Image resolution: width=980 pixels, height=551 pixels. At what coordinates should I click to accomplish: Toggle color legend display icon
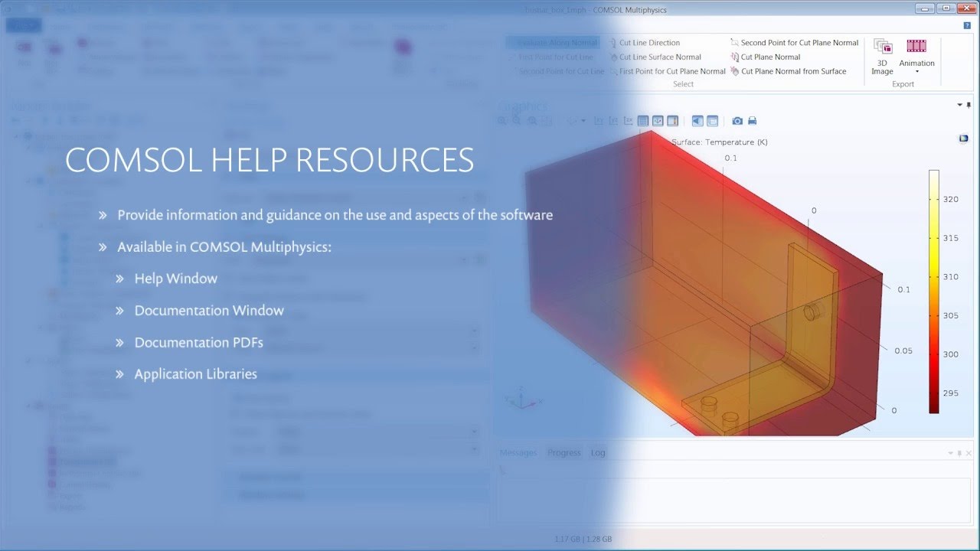pyautogui.click(x=672, y=121)
